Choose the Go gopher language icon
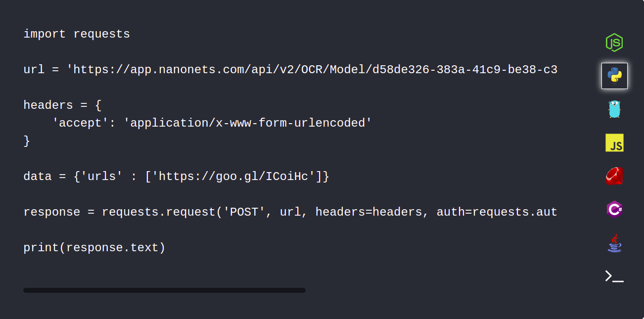Image resolution: width=644 pixels, height=319 pixels. (x=614, y=109)
